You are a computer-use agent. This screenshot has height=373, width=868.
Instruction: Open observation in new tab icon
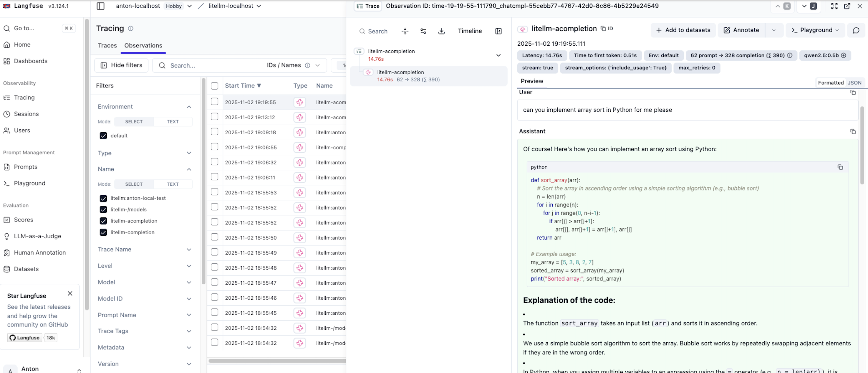(x=847, y=6)
